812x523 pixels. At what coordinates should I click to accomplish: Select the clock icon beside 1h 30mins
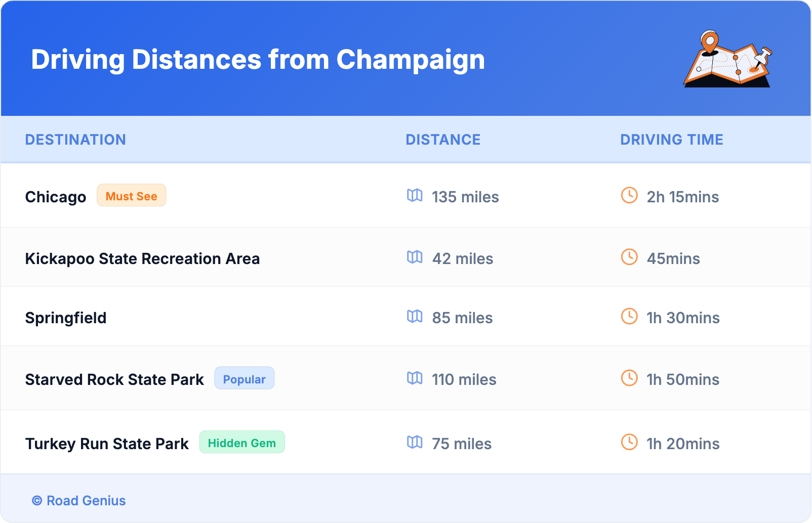point(629,316)
